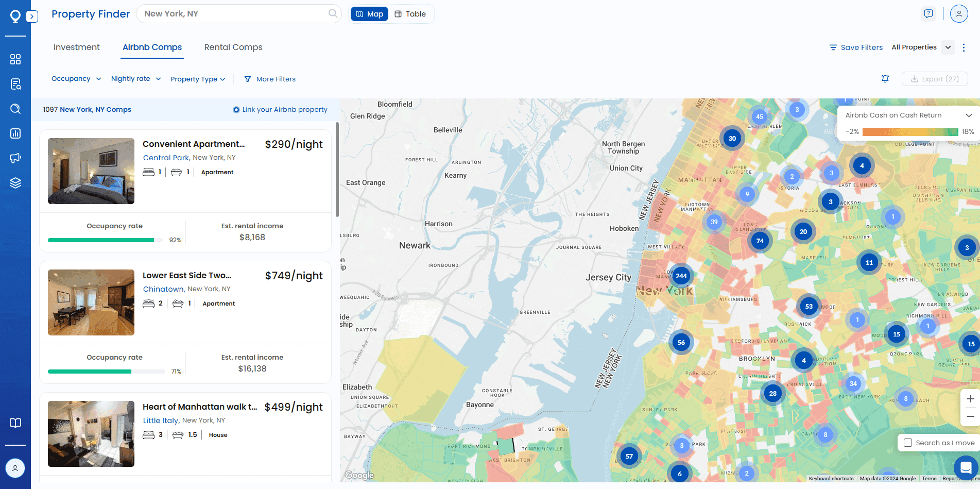The height and width of the screenshot is (489, 980).
Task: Click the Mashvisor logo icon
Action: click(15, 16)
